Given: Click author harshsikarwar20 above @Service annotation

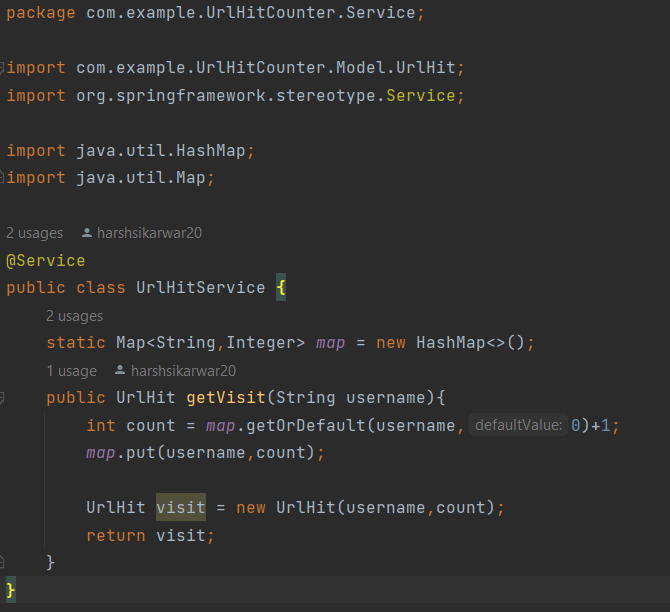Looking at the screenshot, I should point(150,233).
